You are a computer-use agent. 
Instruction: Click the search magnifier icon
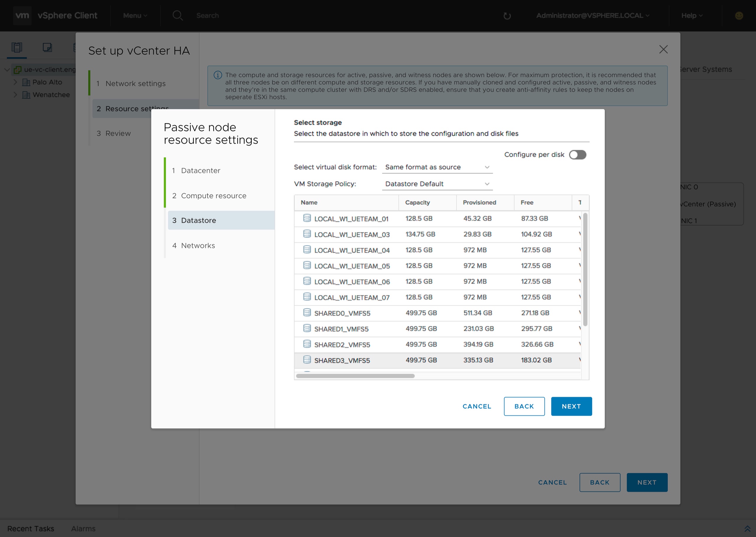178,16
